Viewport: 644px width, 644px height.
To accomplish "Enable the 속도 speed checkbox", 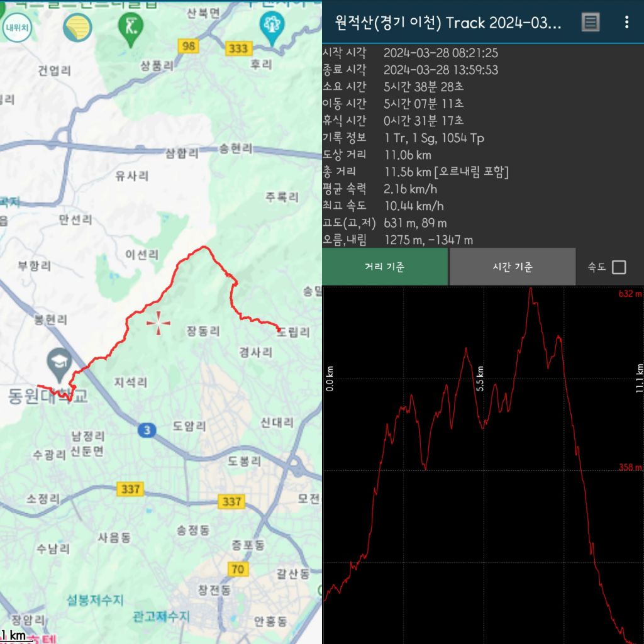I will tap(619, 267).
